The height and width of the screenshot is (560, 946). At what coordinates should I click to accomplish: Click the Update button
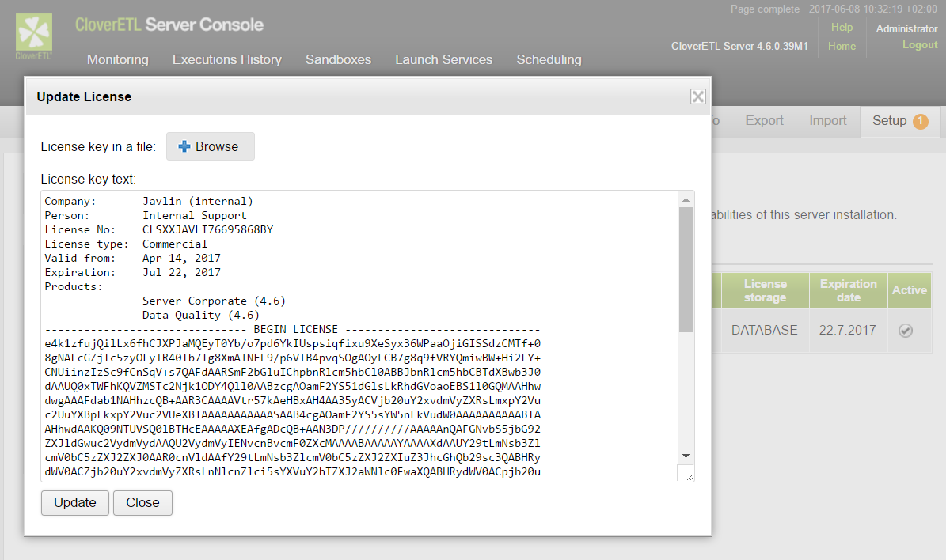click(x=75, y=503)
